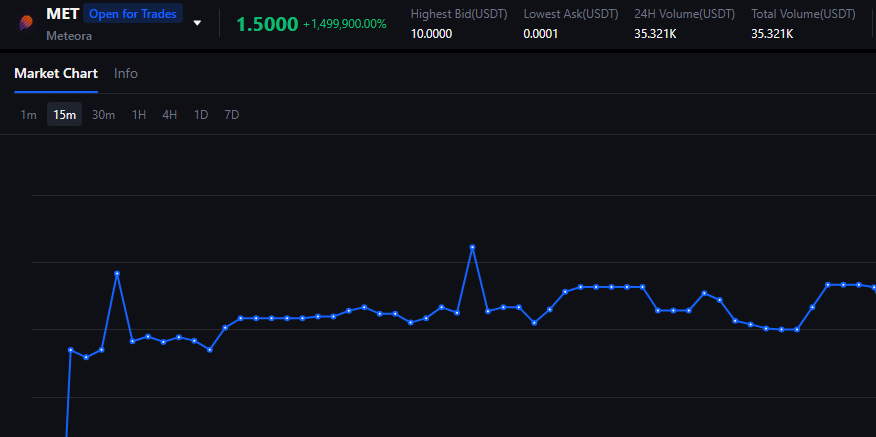Click the MET ticker symbol text

click(63, 14)
